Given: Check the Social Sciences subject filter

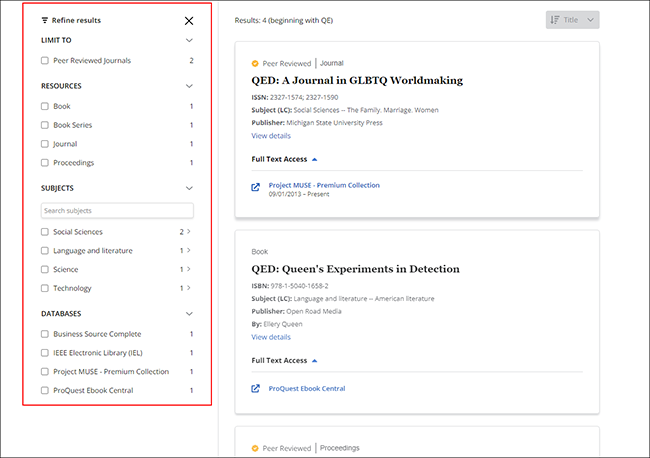Looking at the screenshot, I should 45,232.
